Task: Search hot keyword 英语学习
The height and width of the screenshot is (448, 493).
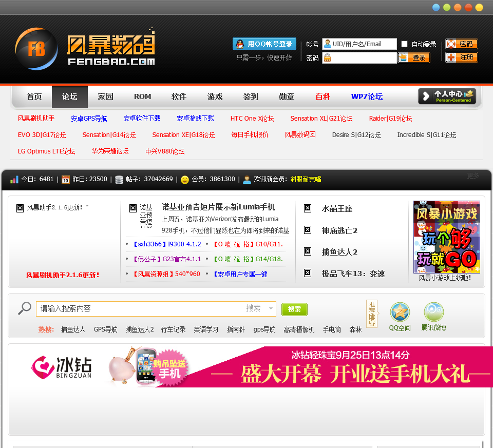Action: click(206, 329)
